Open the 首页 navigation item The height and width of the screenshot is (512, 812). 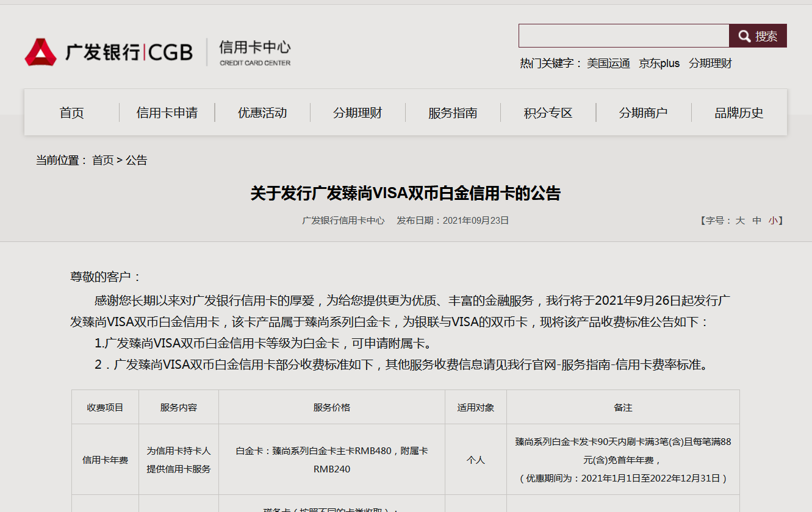pos(72,113)
